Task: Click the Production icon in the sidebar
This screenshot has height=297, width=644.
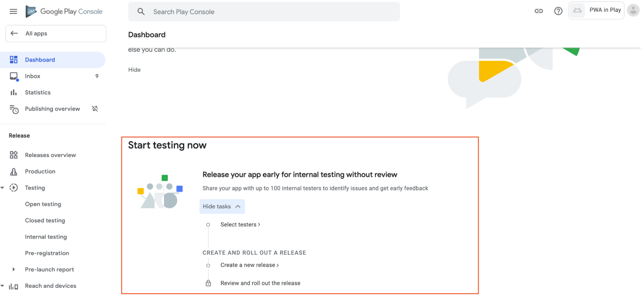Action: 14,171
